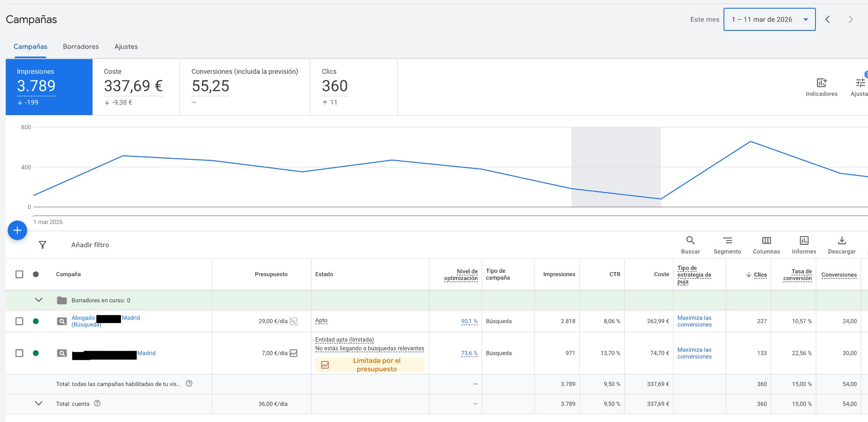Open the Informes reports icon
Screen dimensions: 868x422
click(x=804, y=241)
